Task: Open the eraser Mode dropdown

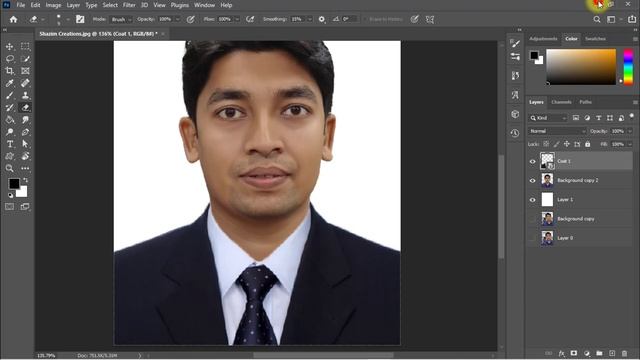Action: [121, 19]
